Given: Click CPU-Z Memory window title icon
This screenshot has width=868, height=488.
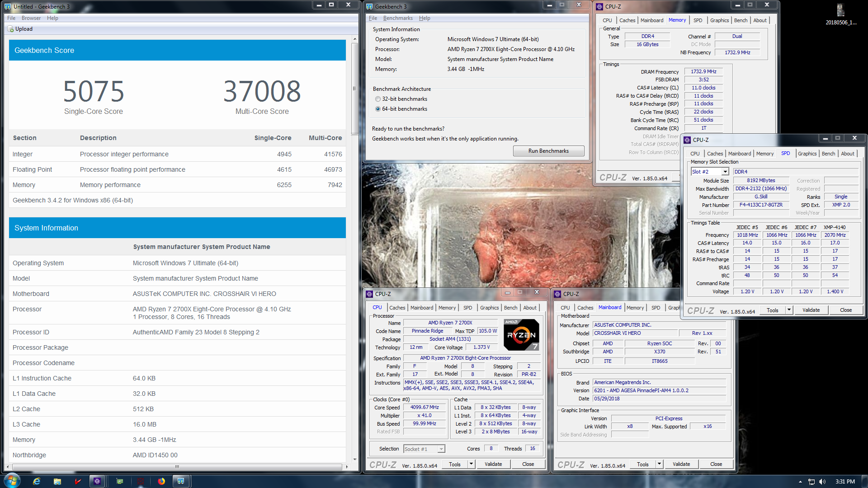Looking at the screenshot, I should (599, 6).
